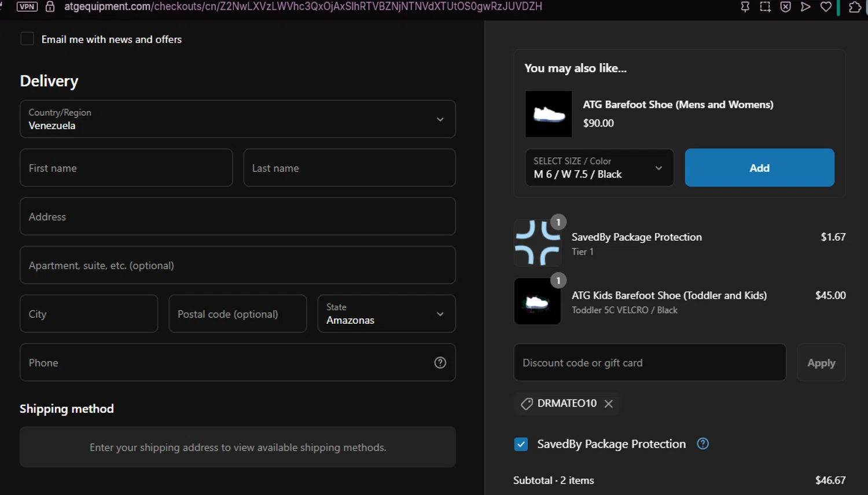Open the extensions puzzle icon
Image resolution: width=868 pixels, height=495 pixels.
tap(855, 7)
